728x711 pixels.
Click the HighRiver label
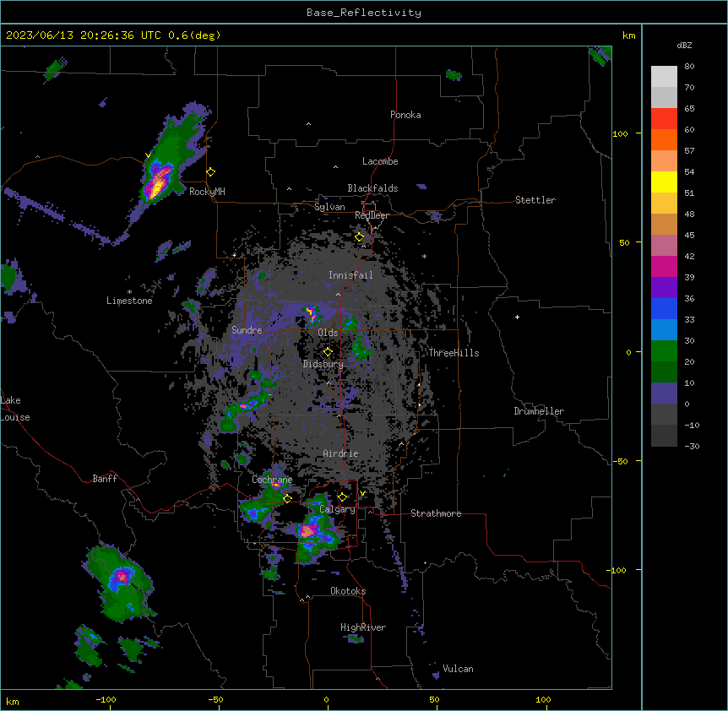(x=363, y=627)
